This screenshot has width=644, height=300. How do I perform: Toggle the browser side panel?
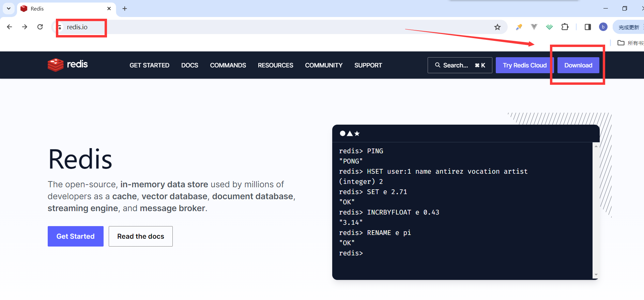(x=588, y=27)
